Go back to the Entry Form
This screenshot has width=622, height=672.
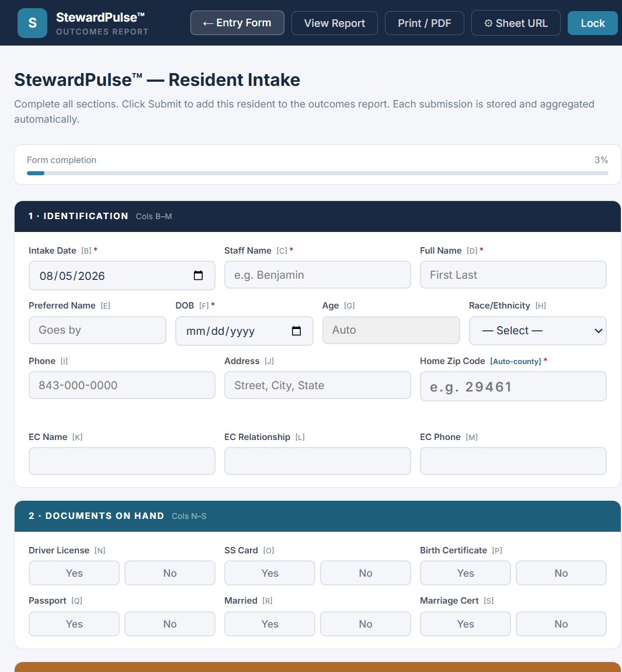(x=237, y=23)
